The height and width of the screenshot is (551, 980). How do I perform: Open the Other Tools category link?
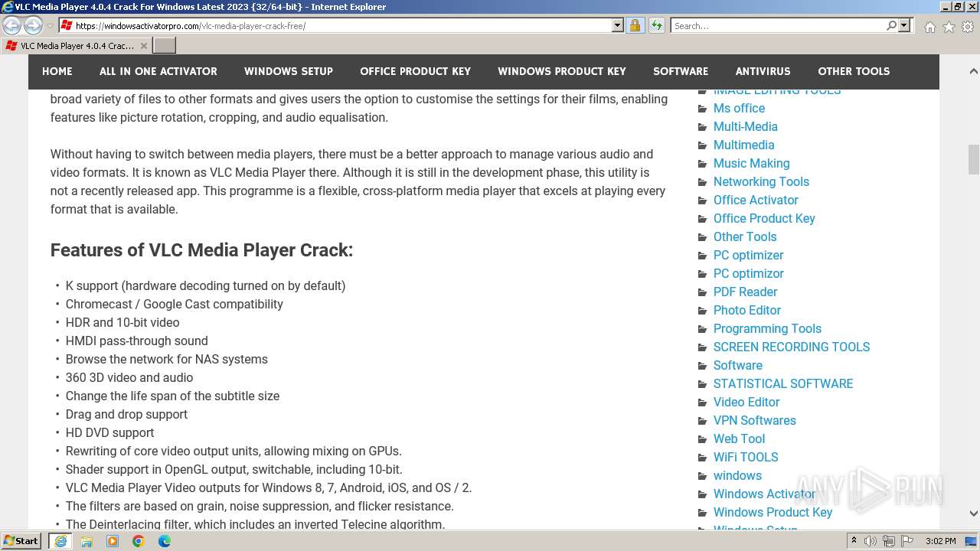[745, 237]
